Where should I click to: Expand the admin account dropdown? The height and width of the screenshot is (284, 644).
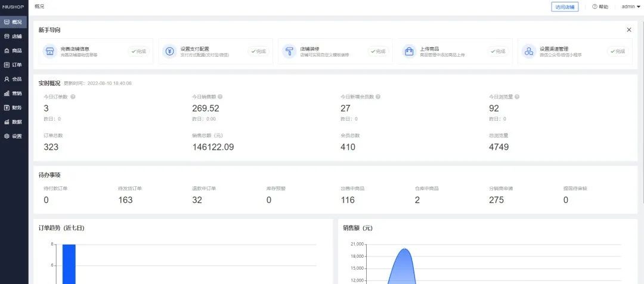pos(631,7)
